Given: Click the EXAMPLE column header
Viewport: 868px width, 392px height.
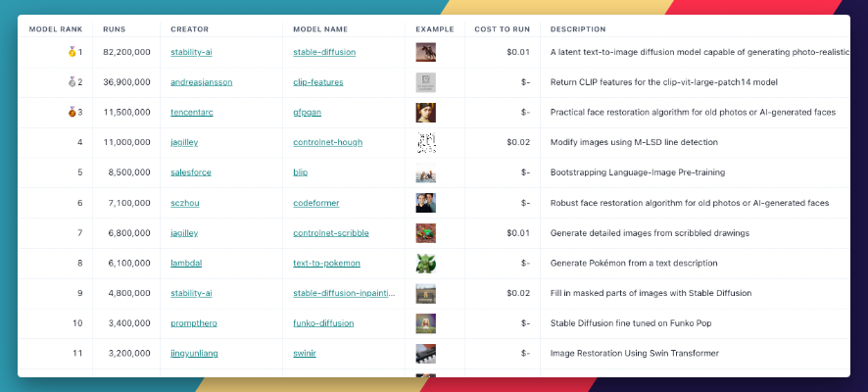Looking at the screenshot, I should tap(435, 29).
